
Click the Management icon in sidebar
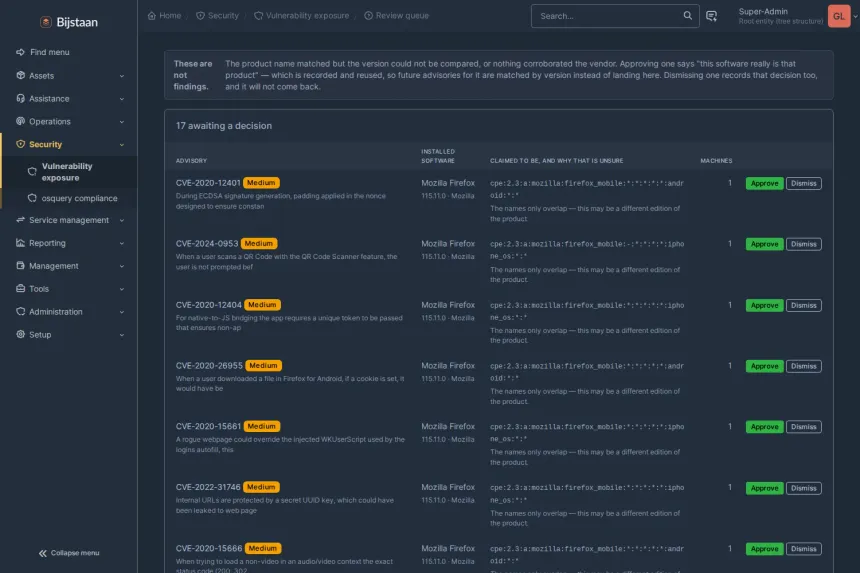click(x=20, y=265)
